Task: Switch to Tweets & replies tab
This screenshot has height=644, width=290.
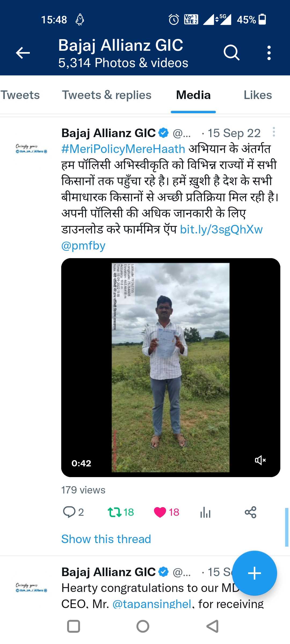Action: [107, 95]
